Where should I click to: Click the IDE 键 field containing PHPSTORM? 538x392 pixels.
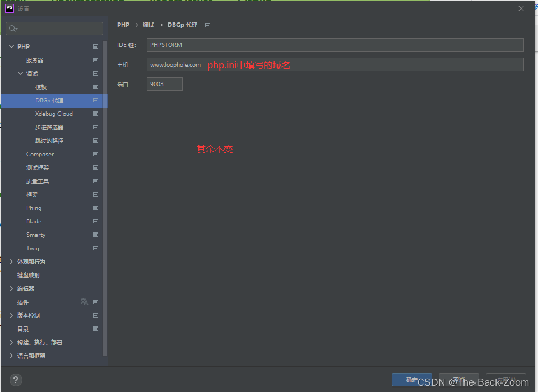335,45
